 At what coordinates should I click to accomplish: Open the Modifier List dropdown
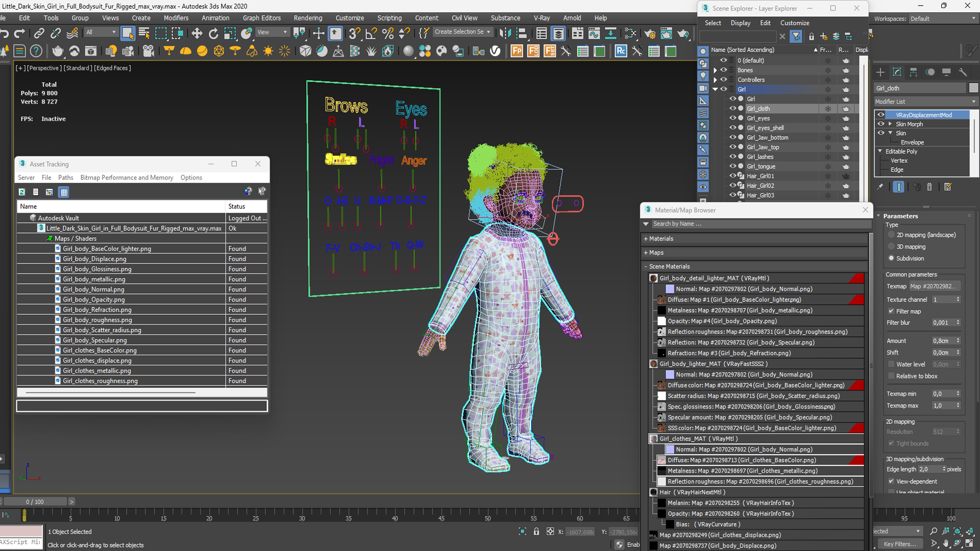pos(925,102)
